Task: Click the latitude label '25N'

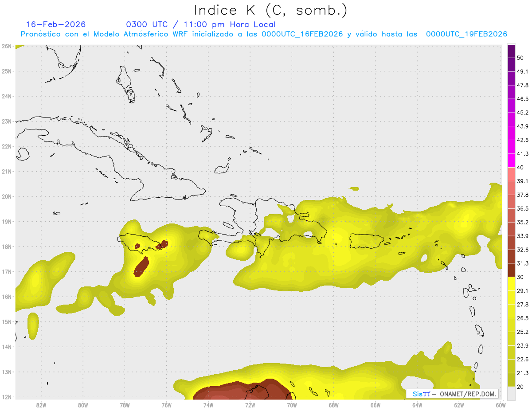Action: click(6, 71)
